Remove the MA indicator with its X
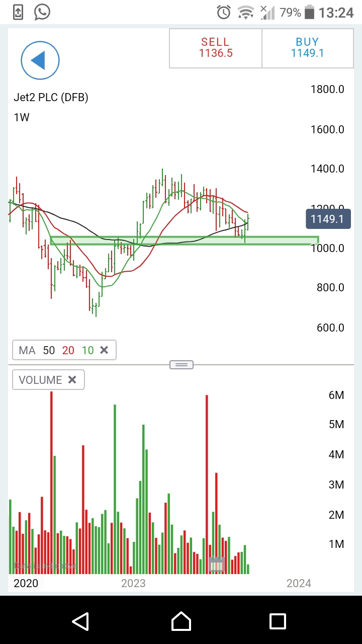This screenshot has width=362, height=644. pos(104,350)
